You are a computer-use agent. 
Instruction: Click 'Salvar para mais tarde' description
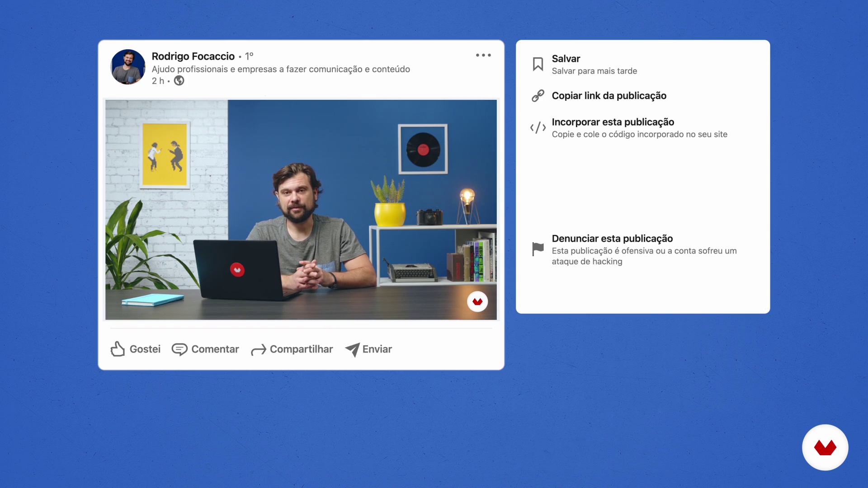[x=594, y=71]
